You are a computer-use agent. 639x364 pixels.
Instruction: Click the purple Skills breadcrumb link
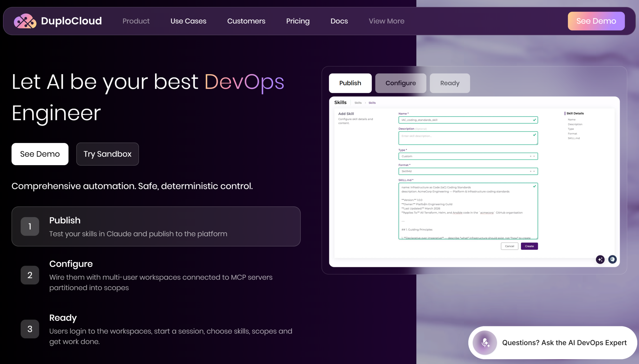pos(372,103)
